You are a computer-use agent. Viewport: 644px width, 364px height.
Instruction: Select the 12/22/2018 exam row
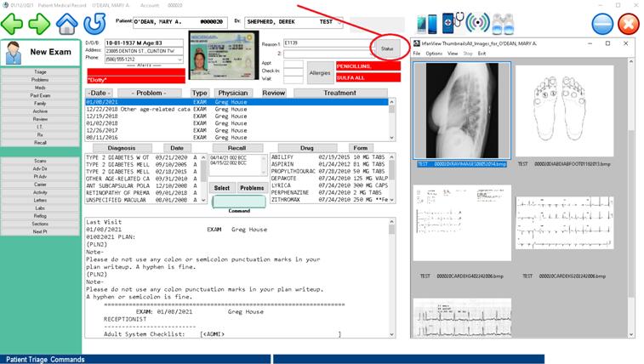point(237,110)
